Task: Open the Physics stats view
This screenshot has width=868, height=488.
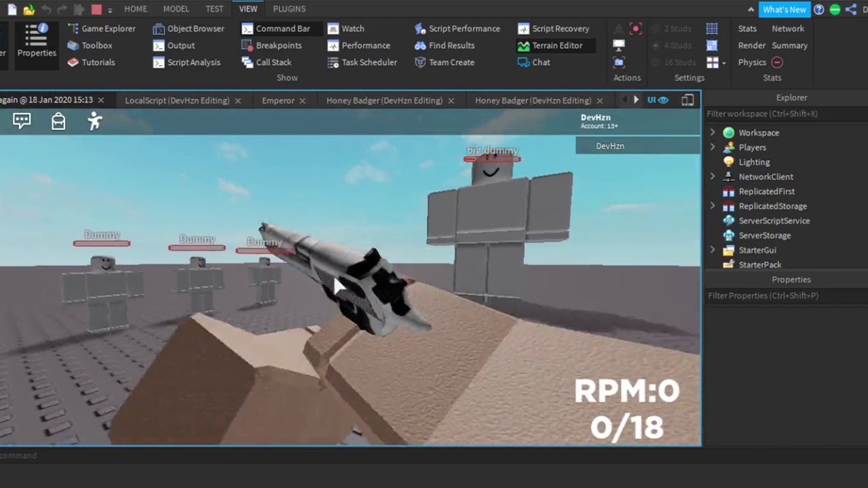Action: tap(752, 62)
